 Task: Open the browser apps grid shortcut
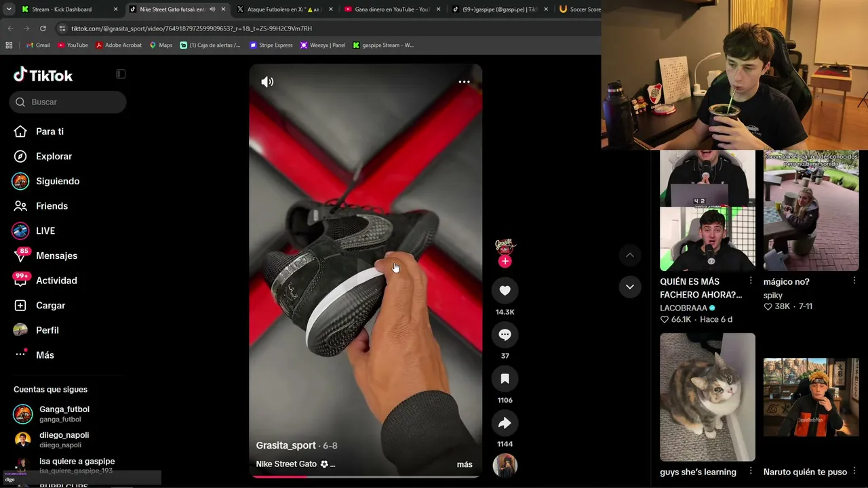tap(9, 45)
